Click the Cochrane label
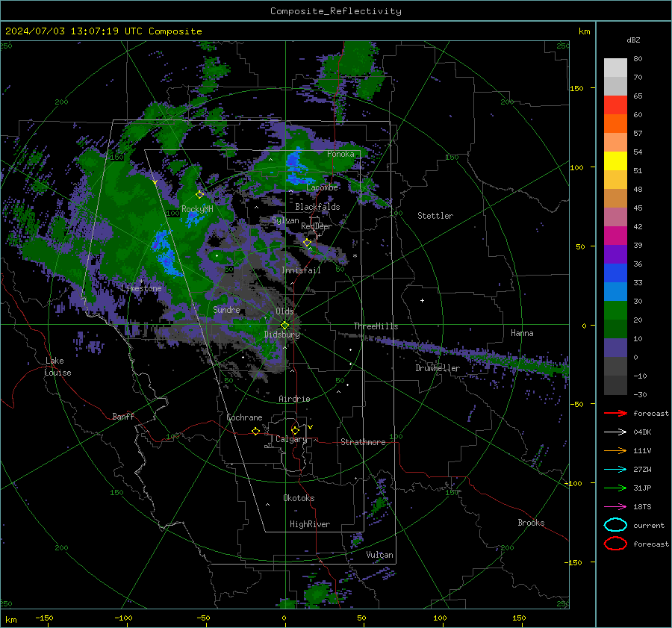 click(244, 417)
